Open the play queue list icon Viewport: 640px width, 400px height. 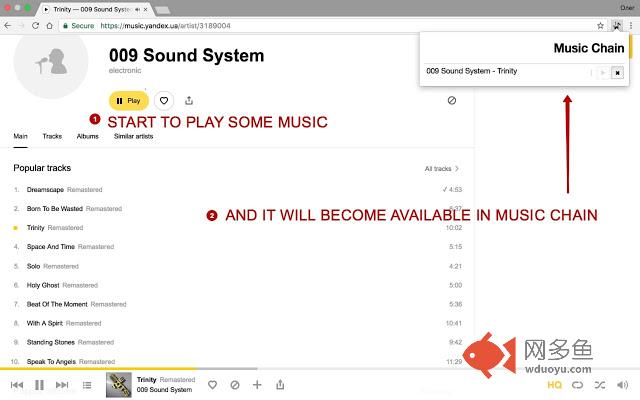pos(87,385)
